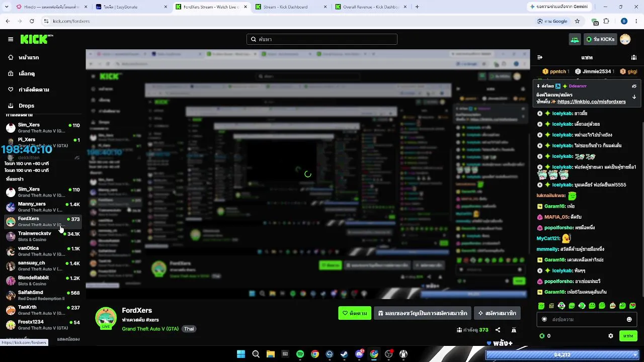Open the user profile avatar in the Kick header
644x362 pixels.
pyautogui.click(x=625, y=39)
